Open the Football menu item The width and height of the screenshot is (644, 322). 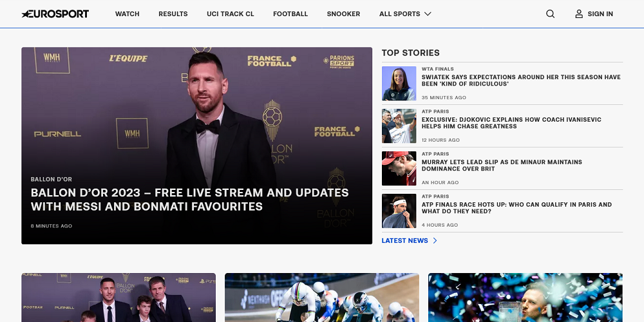tap(290, 14)
